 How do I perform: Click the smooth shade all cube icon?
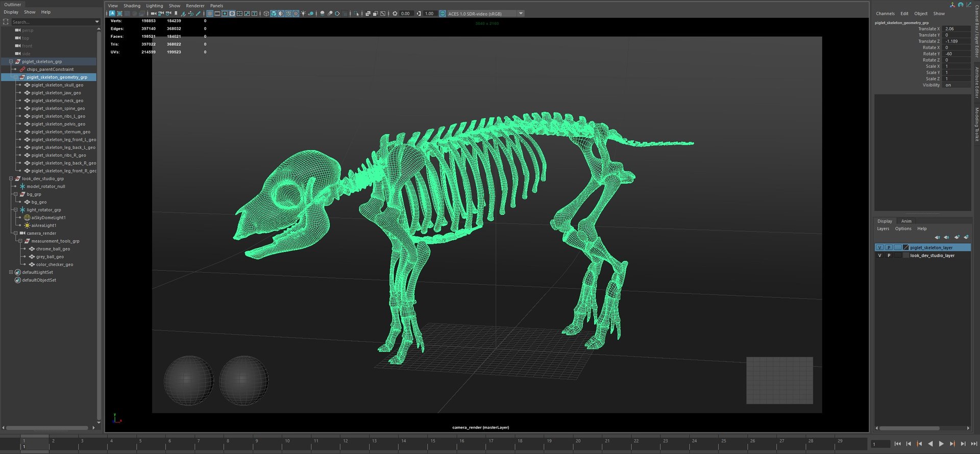[274, 14]
